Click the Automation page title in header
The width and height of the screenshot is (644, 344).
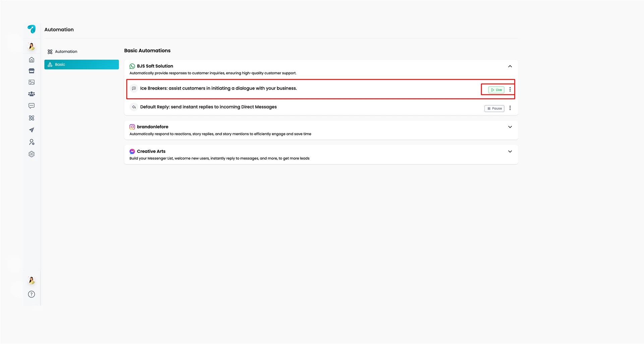pyautogui.click(x=59, y=30)
